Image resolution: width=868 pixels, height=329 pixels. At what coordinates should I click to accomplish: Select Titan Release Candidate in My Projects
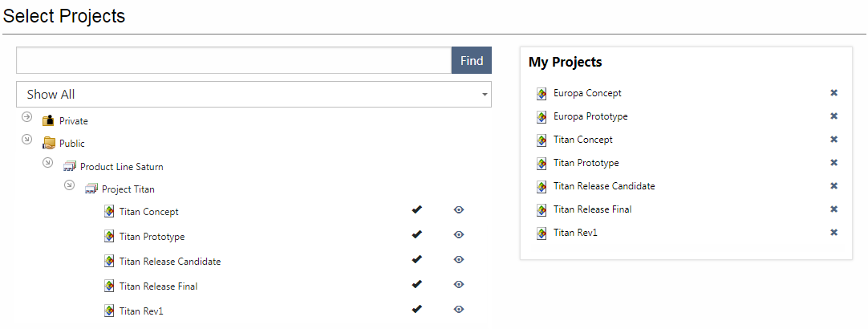(603, 186)
